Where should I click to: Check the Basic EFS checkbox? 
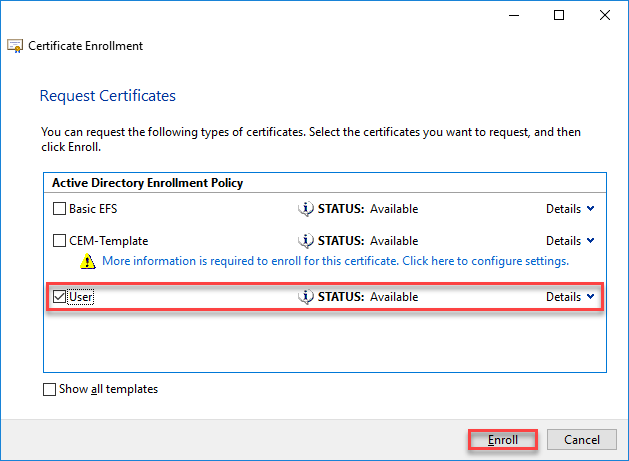pos(59,209)
